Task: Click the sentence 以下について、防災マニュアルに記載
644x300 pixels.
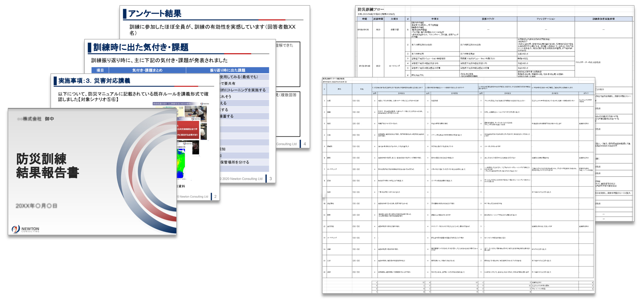Action: point(133,97)
